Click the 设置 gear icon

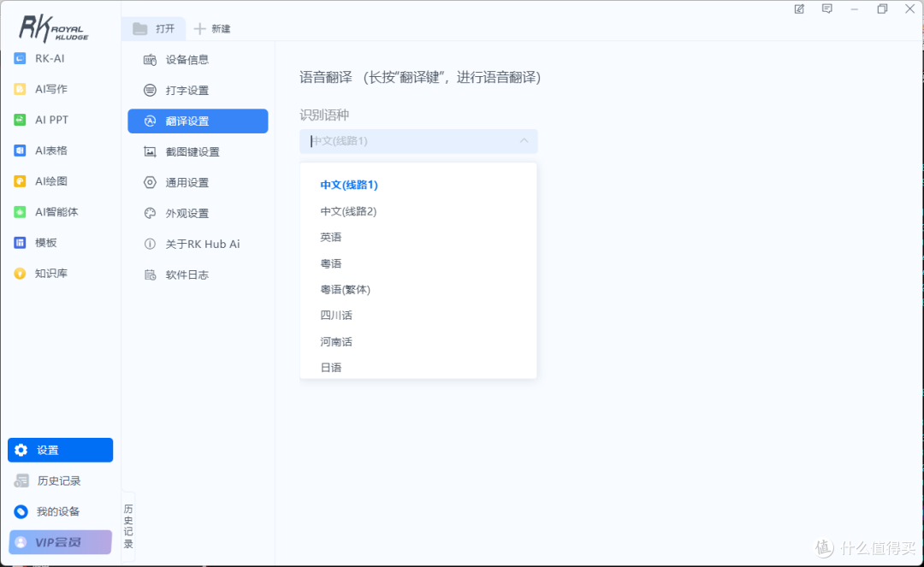point(21,450)
